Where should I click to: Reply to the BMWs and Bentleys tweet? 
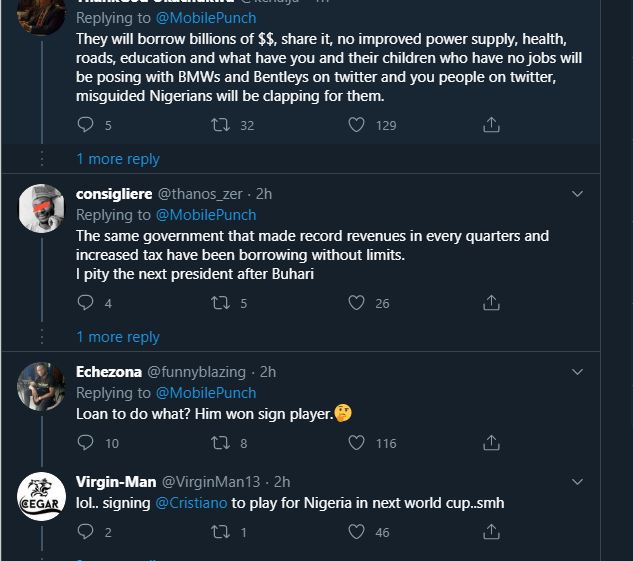(86, 125)
